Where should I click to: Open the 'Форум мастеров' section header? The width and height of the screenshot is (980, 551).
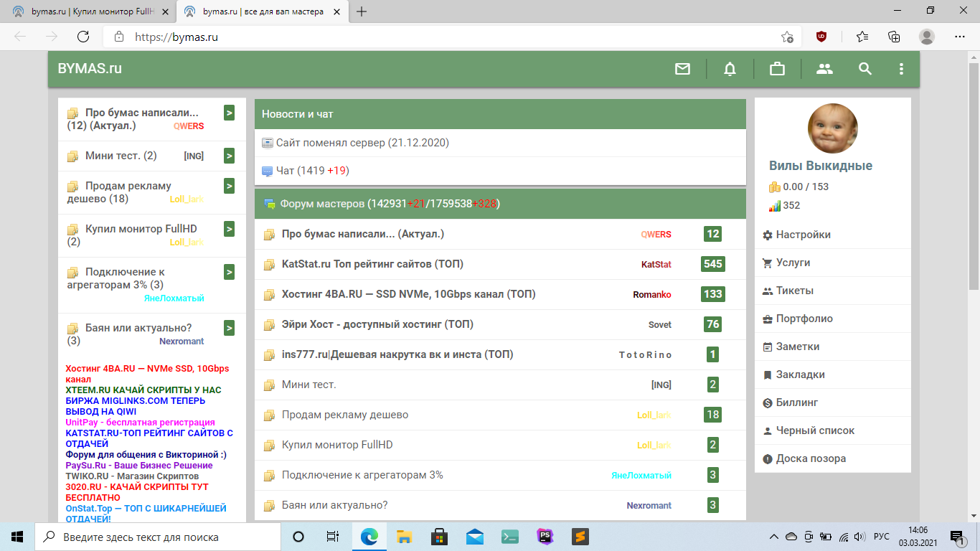(x=500, y=204)
